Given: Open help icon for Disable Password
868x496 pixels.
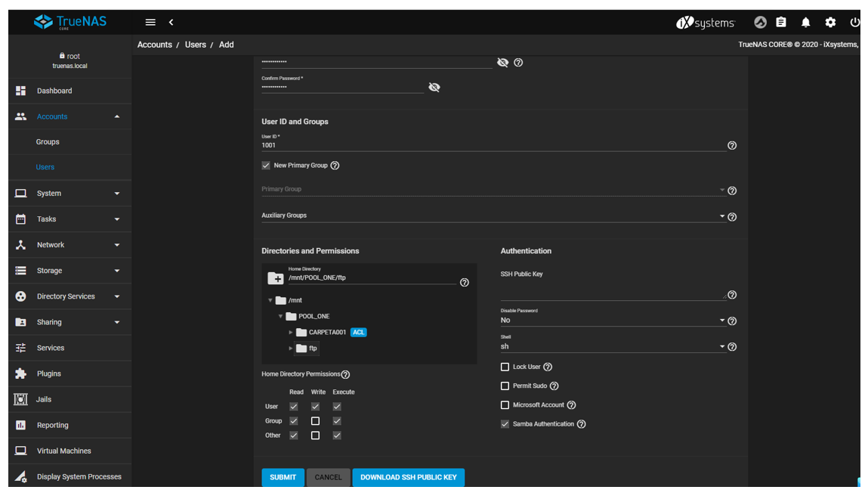Looking at the screenshot, I should [x=732, y=321].
